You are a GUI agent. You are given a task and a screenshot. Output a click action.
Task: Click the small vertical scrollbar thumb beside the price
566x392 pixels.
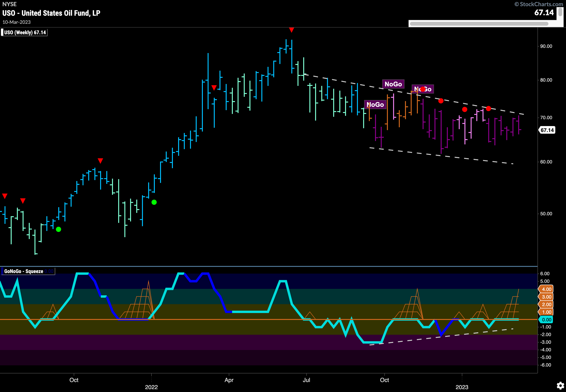tap(560, 12)
